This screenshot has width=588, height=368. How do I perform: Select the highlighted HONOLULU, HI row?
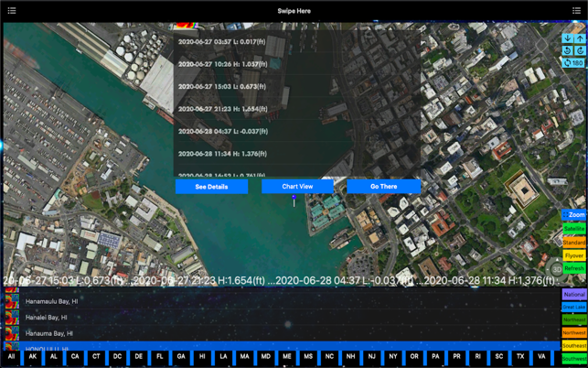pyautogui.click(x=282, y=346)
